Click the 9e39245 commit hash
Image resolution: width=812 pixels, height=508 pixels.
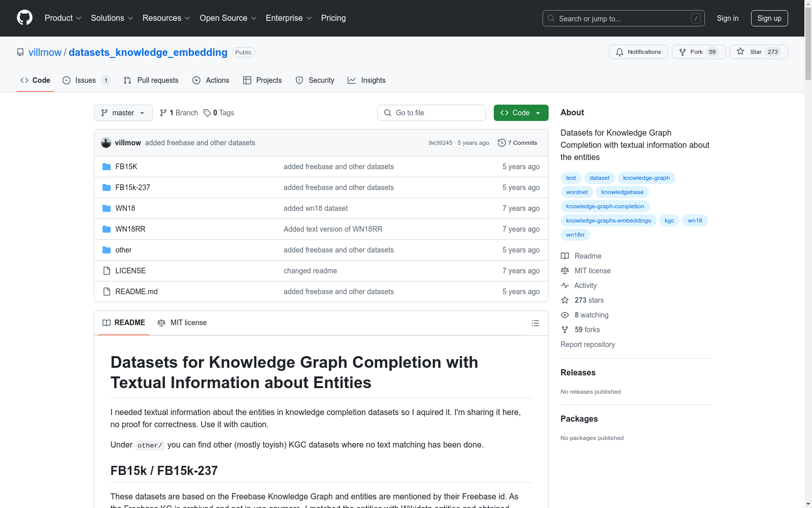click(440, 143)
